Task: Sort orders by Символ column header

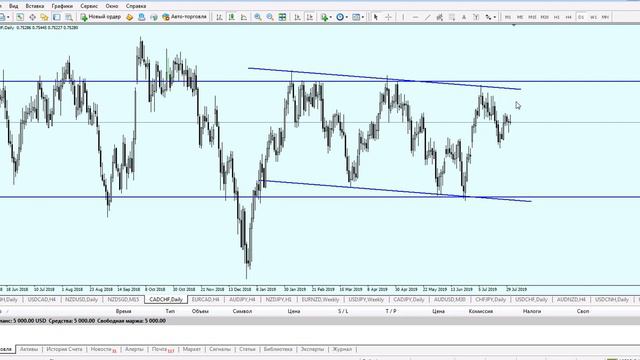Action: (242, 311)
